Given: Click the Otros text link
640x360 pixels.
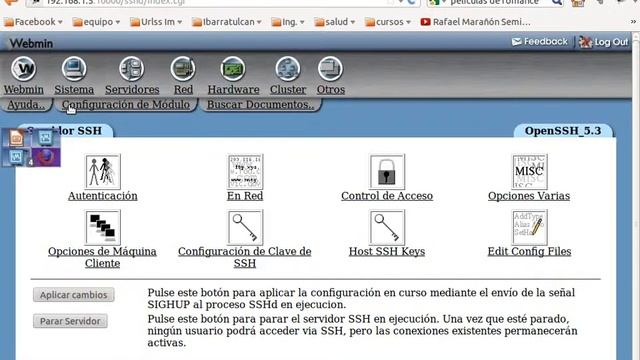Looking at the screenshot, I should coord(331,89).
